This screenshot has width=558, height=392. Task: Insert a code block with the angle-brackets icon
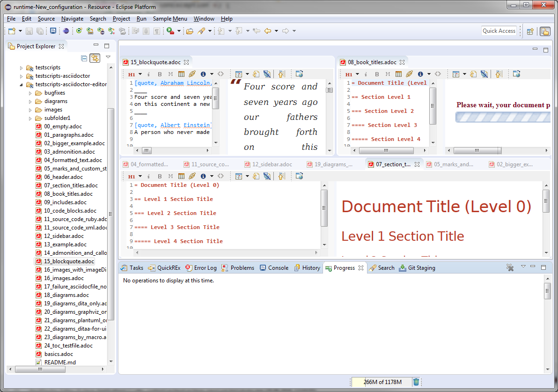click(220, 74)
